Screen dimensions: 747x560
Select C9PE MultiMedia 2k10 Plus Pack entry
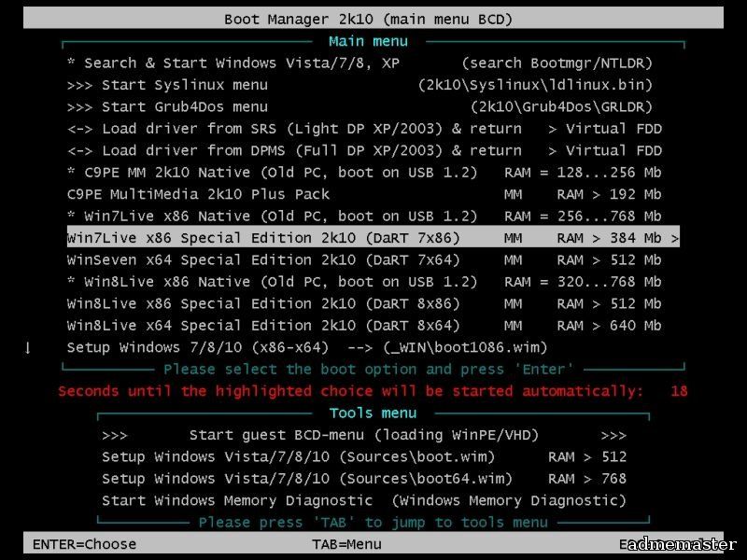(364, 195)
